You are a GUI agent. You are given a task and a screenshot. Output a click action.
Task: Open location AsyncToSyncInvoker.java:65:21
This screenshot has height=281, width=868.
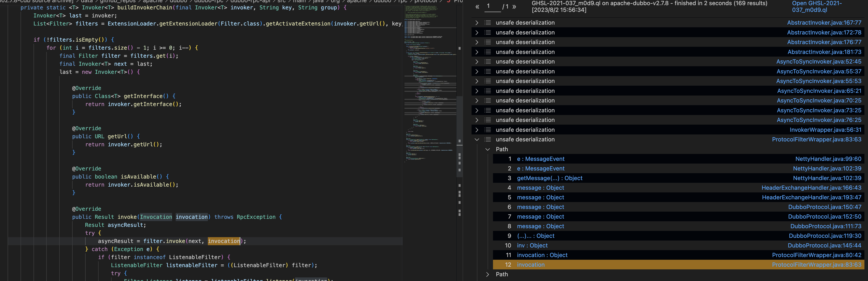pyautogui.click(x=819, y=91)
